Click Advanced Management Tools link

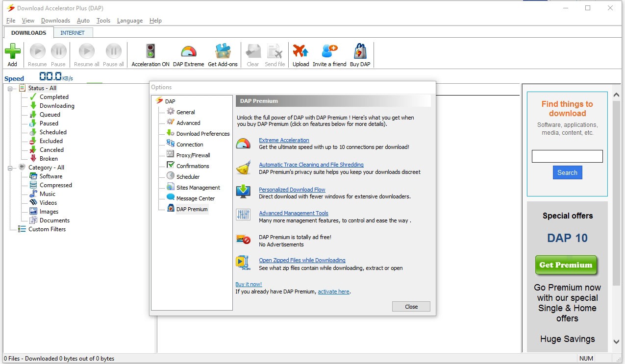[x=294, y=213]
